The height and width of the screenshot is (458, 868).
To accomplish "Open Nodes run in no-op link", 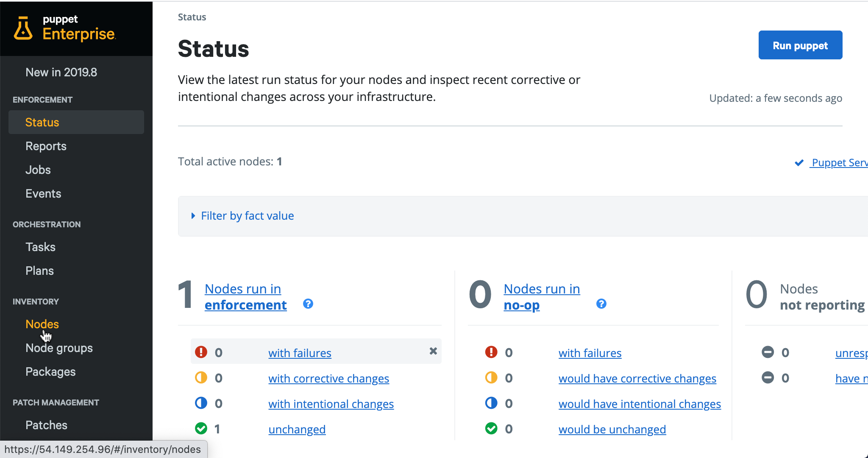I will (x=542, y=297).
